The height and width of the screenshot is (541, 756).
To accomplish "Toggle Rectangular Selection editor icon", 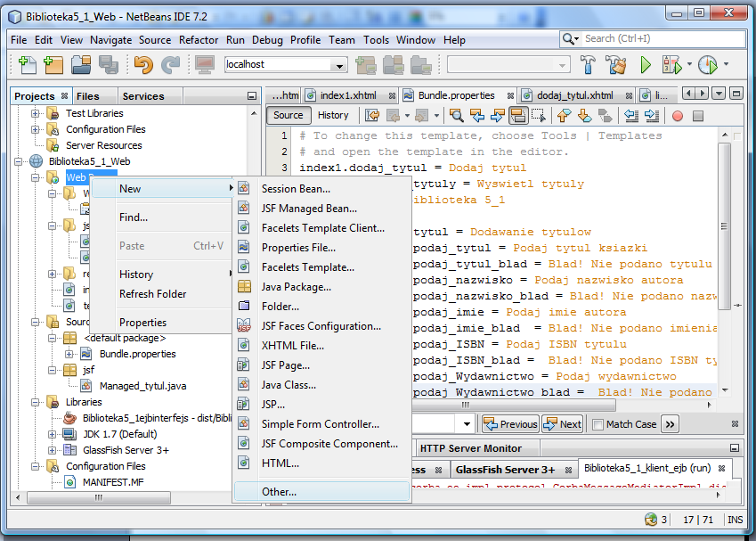I will click(538, 116).
